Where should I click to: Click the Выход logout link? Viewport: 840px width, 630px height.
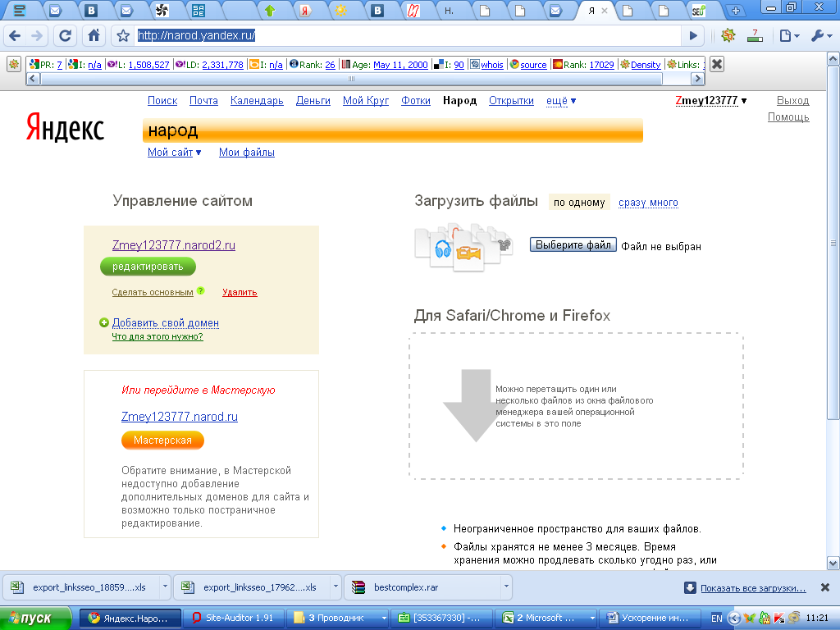[793, 101]
